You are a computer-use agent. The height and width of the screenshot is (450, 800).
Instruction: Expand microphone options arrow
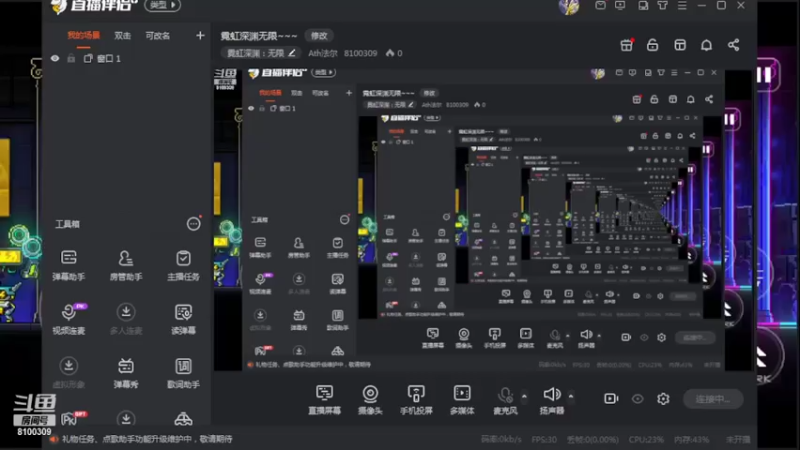point(524,396)
